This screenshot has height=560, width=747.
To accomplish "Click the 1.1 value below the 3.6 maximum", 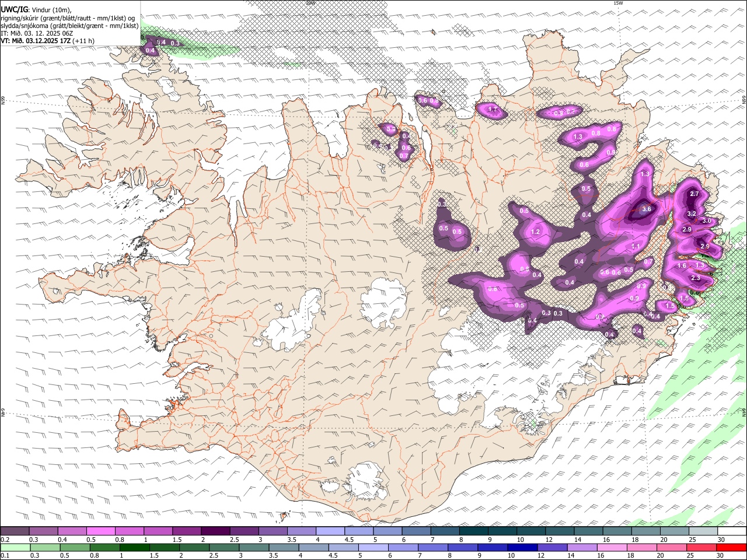I will (x=636, y=246).
